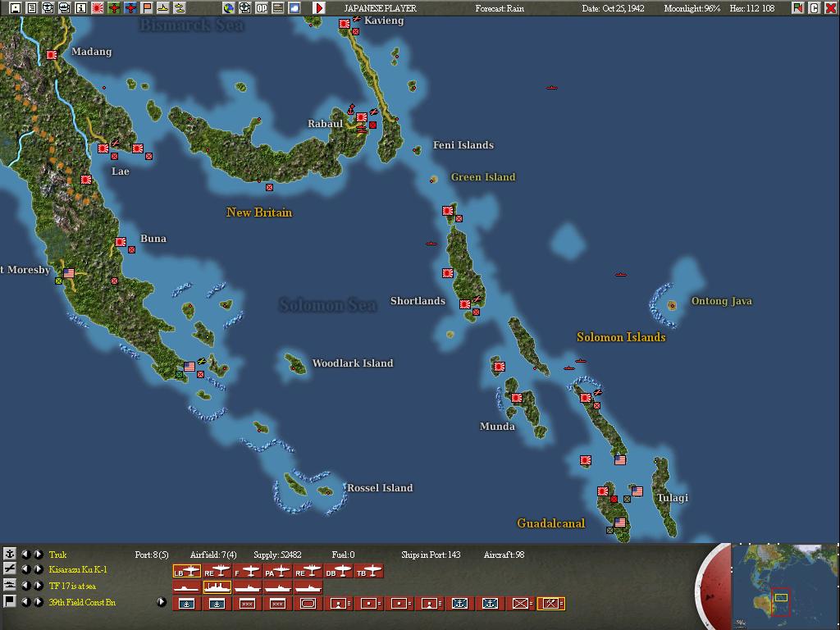Click the back arrow beside Truk
840x630 pixels.
point(25,555)
